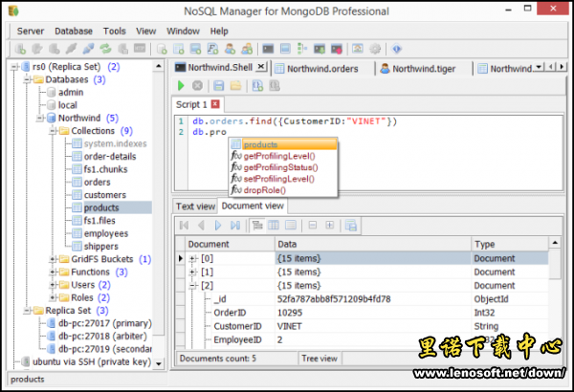The image size is (574, 392).
Task: Expand document [1] in results
Action: click(x=192, y=272)
